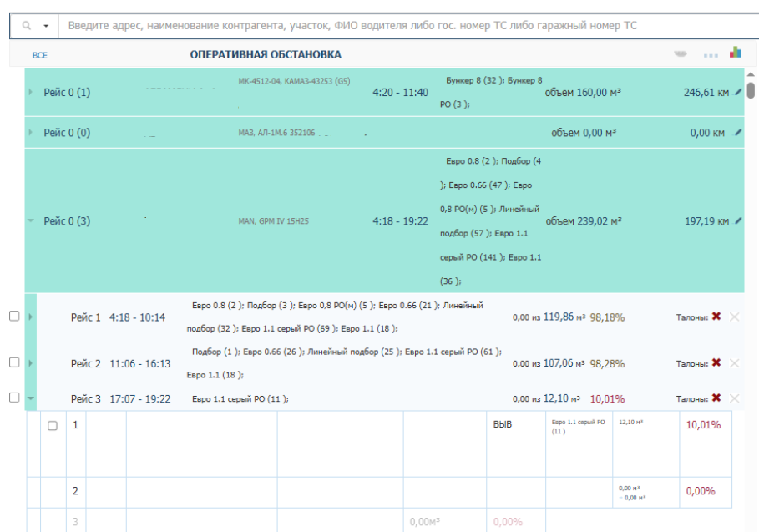The image size is (759, 532).
Task: Click the edit pencil for Рейс 0 (0)
Action: pos(737,133)
